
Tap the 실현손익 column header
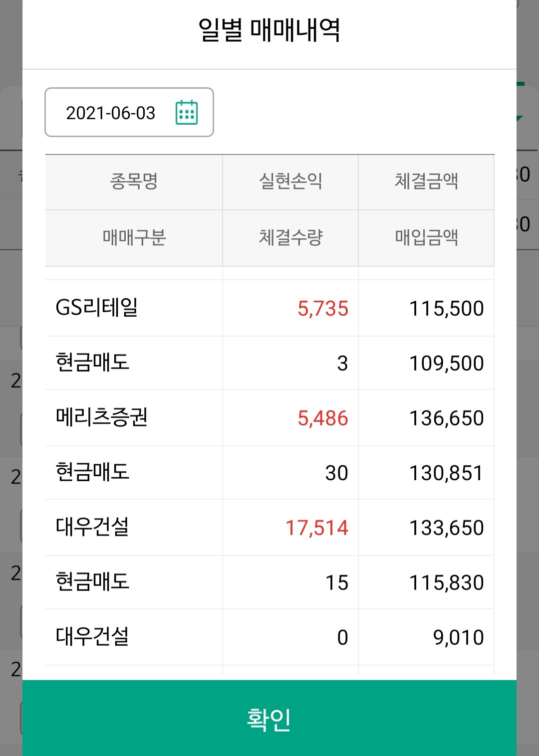tap(290, 181)
